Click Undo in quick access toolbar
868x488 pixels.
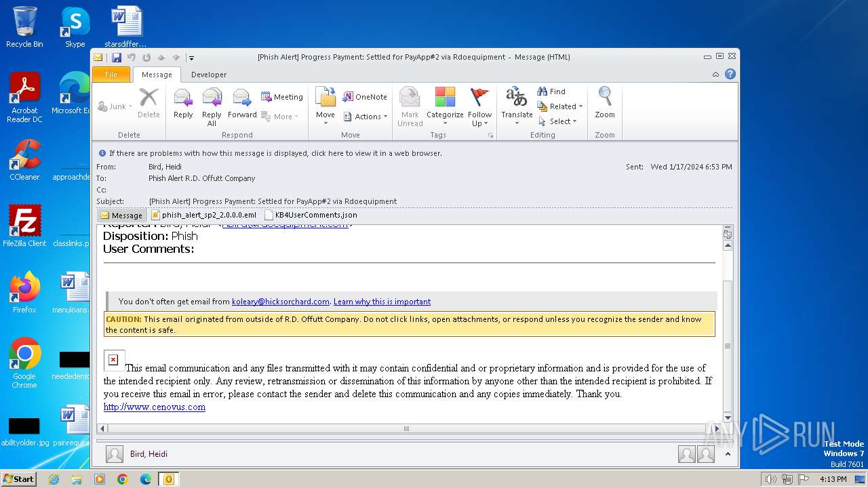(132, 58)
